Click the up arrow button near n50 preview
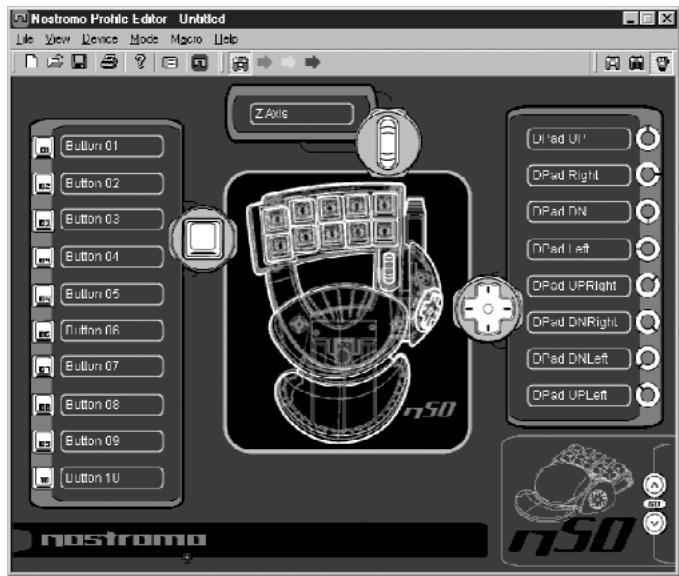This screenshot has height=576, width=679. click(654, 485)
